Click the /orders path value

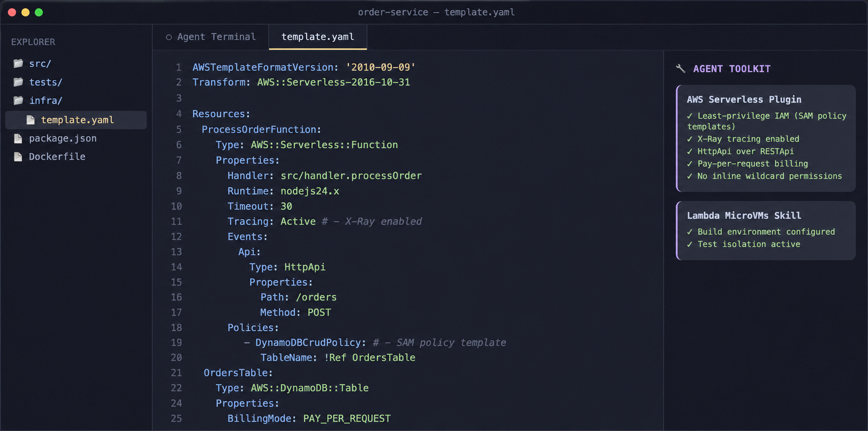pos(316,297)
